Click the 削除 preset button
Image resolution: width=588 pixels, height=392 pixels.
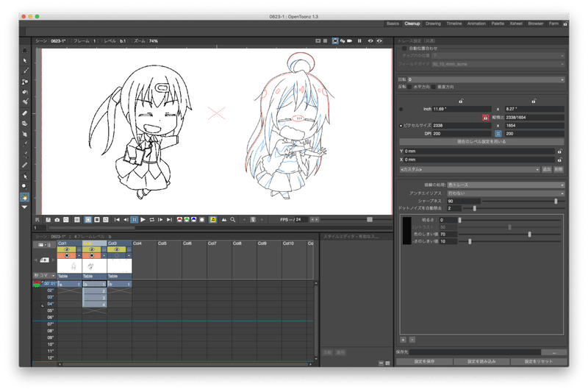[559, 170]
